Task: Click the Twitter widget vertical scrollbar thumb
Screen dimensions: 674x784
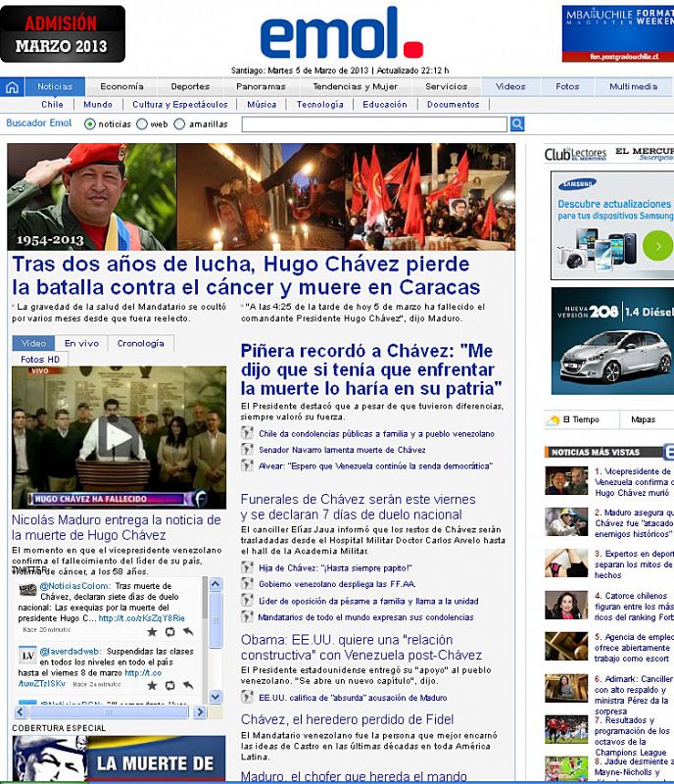Action: tap(216, 619)
